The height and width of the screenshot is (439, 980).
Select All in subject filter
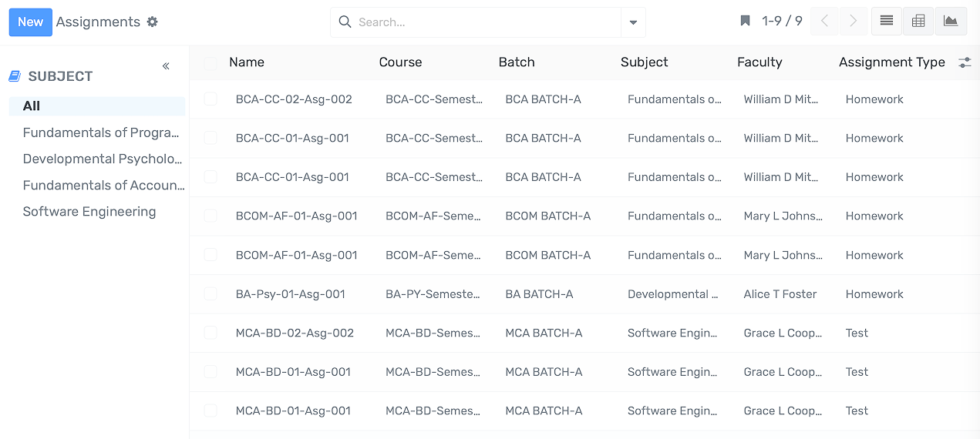pos(97,106)
